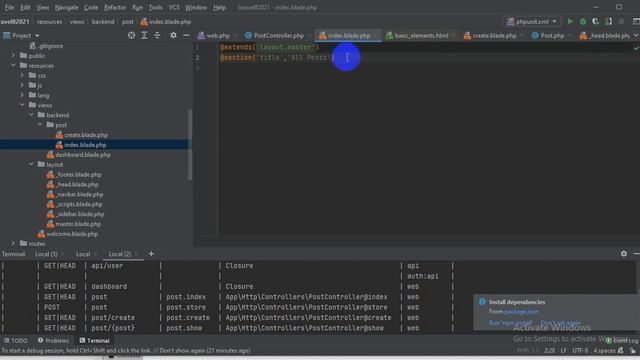Viewport: 640px width, 360px height.
Task: Click the Debug bug icon
Action: 583,22
